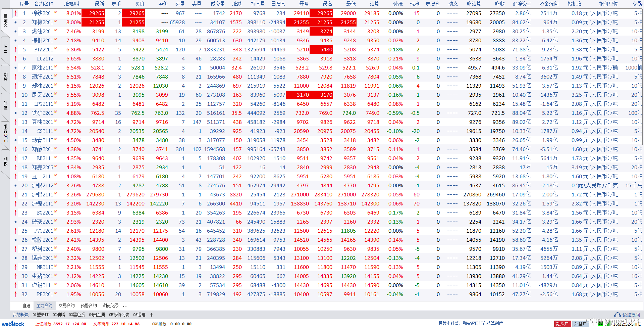Click the CRB指数 ticker
Screen dimensions: 644x328
[172, 324]
